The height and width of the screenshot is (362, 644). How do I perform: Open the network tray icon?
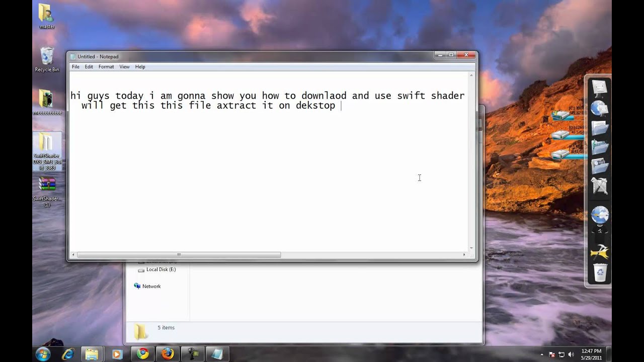click(x=561, y=354)
